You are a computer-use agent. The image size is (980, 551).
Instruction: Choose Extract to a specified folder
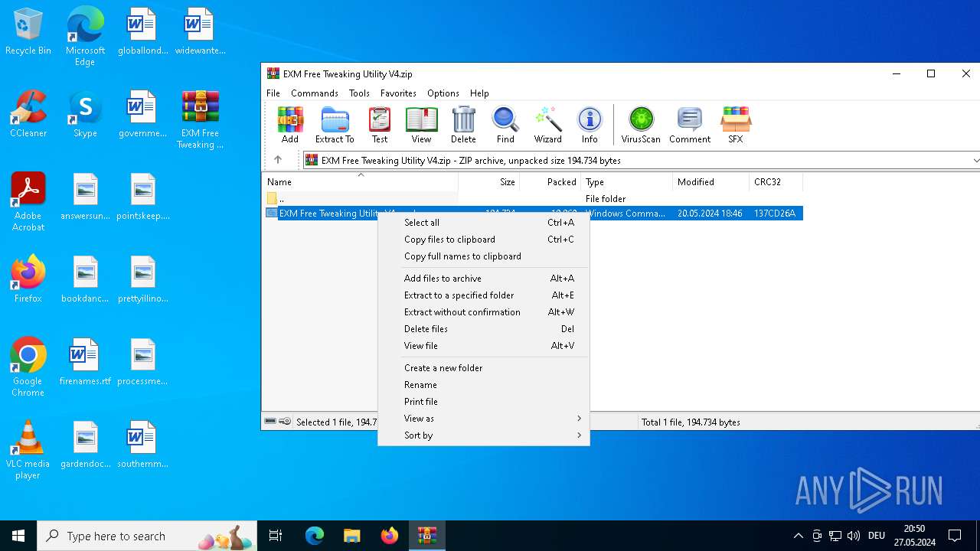click(x=459, y=295)
